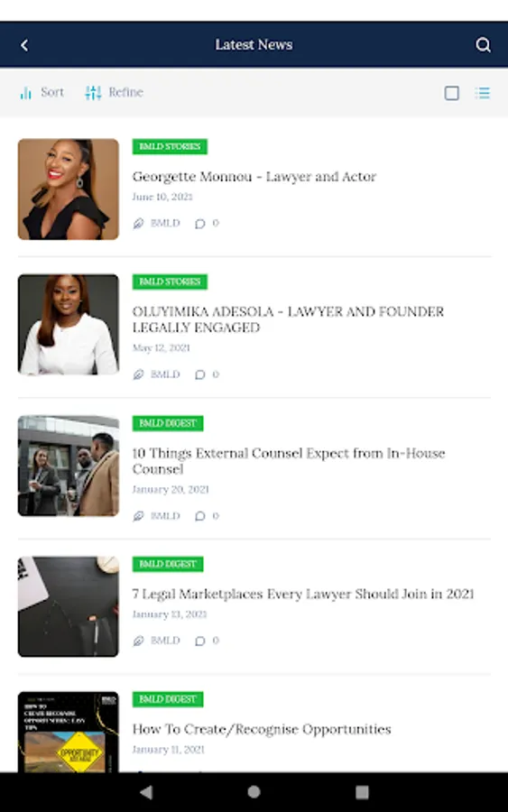Tap the back arrow in header
Viewport: 508px width, 812px height.
pos(24,45)
